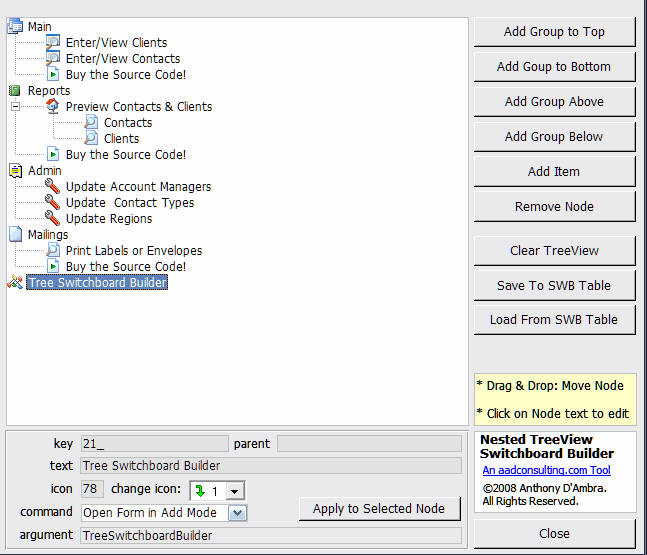Select the Main tree node text
The height and width of the screenshot is (555, 647).
coord(40,26)
